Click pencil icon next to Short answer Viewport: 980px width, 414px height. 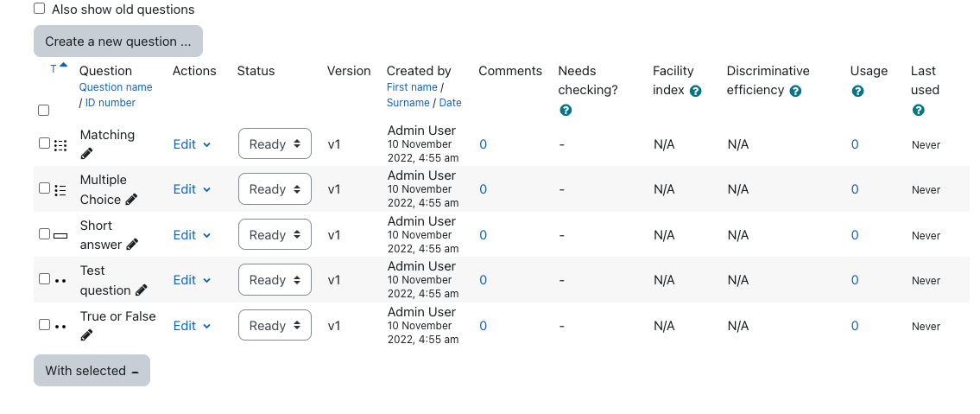[132, 245]
